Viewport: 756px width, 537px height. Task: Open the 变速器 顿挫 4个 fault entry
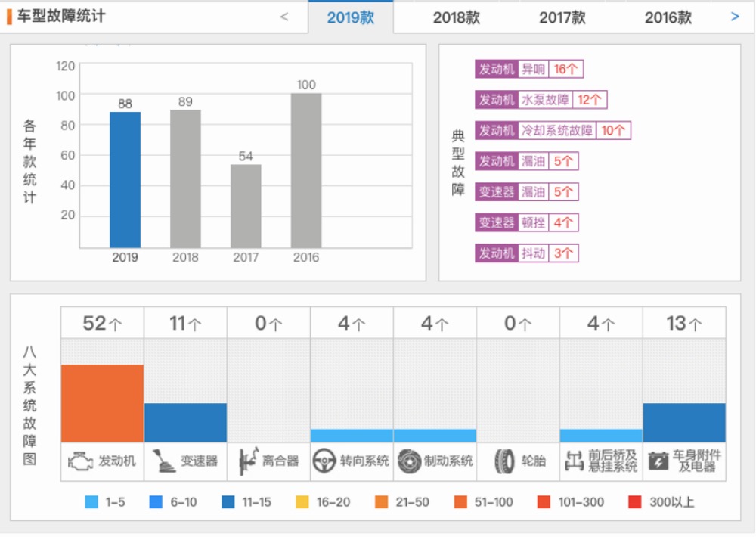coord(525,222)
